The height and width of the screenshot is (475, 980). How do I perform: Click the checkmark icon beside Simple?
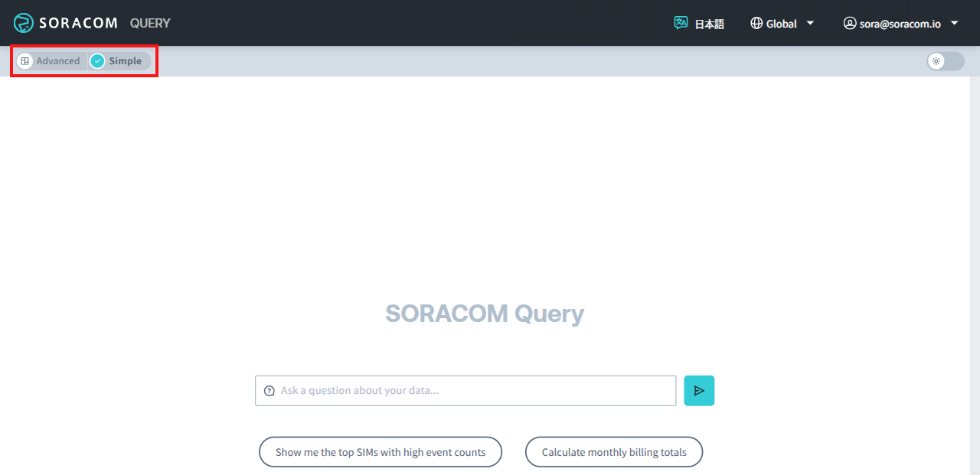tap(97, 60)
